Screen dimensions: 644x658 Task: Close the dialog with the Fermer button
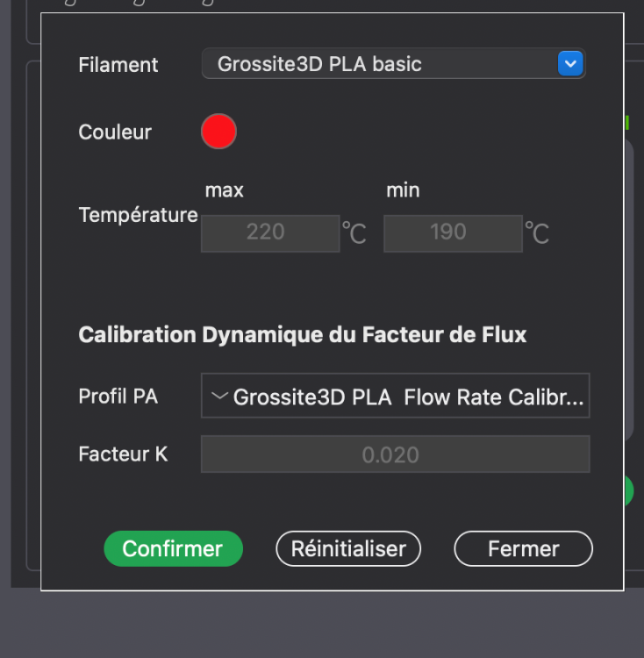tap(523, 549)
